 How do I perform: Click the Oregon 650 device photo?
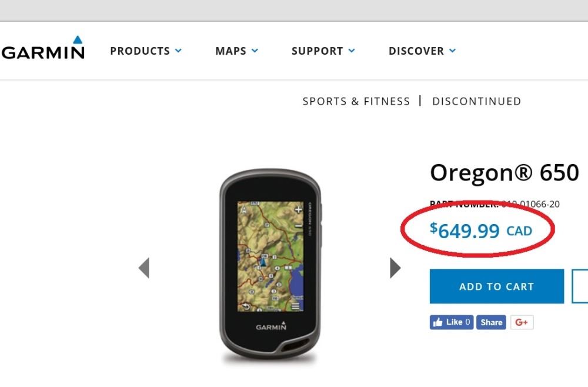click(270, 268)
